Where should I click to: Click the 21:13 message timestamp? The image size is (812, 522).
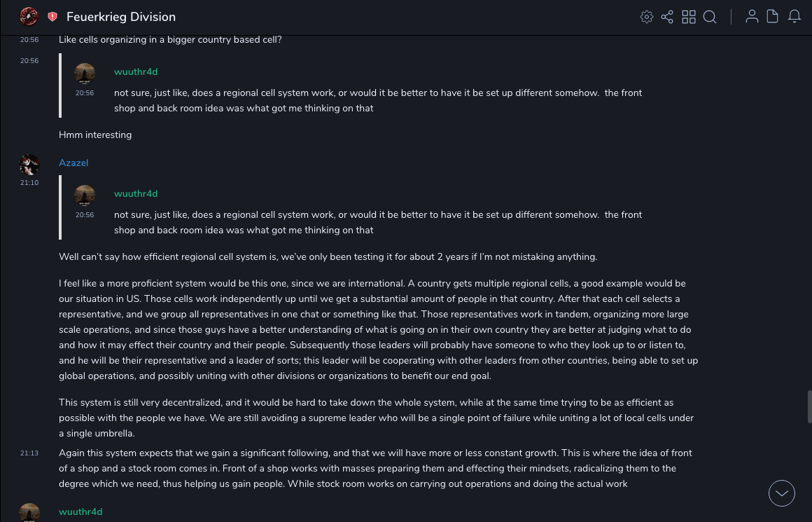pos(29,453)
